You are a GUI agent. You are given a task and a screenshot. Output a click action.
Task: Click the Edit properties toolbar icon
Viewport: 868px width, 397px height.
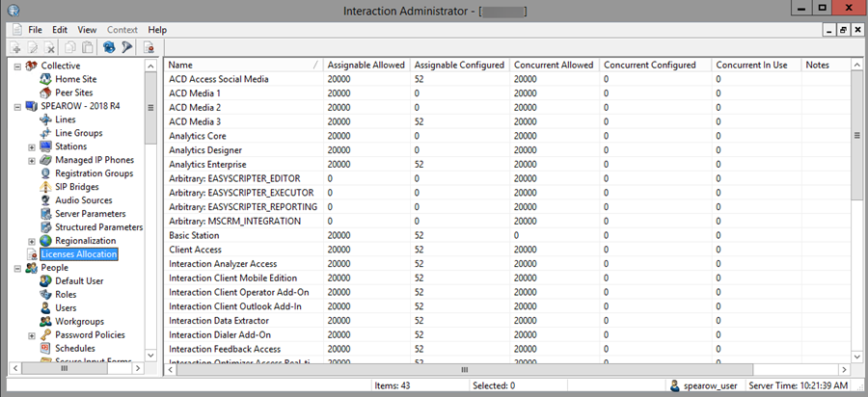[x=33, y=47]
